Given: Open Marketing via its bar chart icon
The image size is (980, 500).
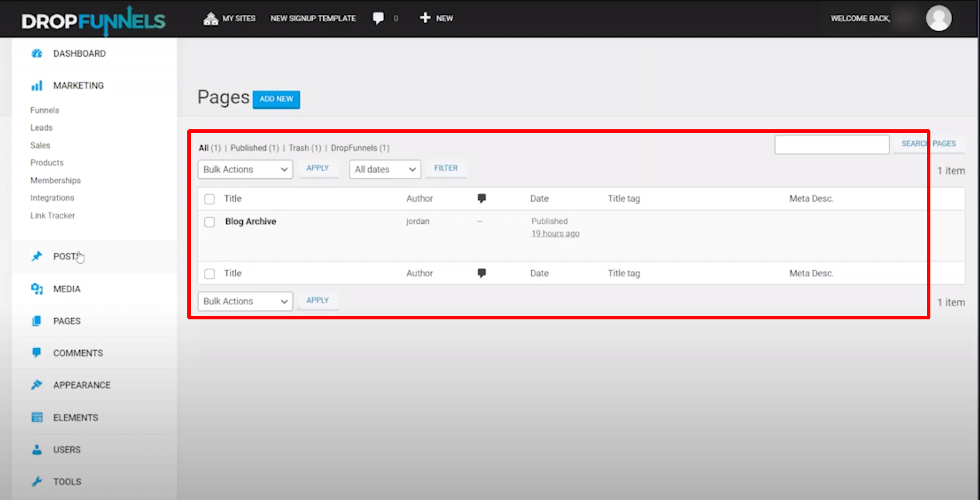Looking at the screenshot, I should tap(37, 86).
